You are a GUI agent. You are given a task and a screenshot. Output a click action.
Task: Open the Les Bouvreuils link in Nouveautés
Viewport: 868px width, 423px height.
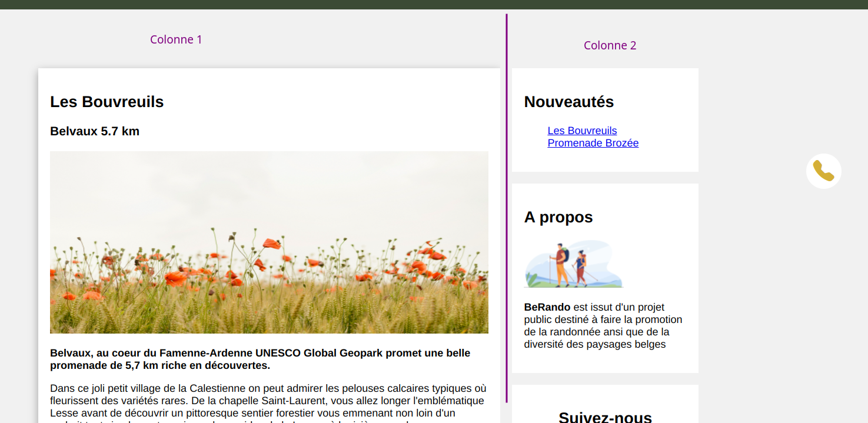coord(582,131)
